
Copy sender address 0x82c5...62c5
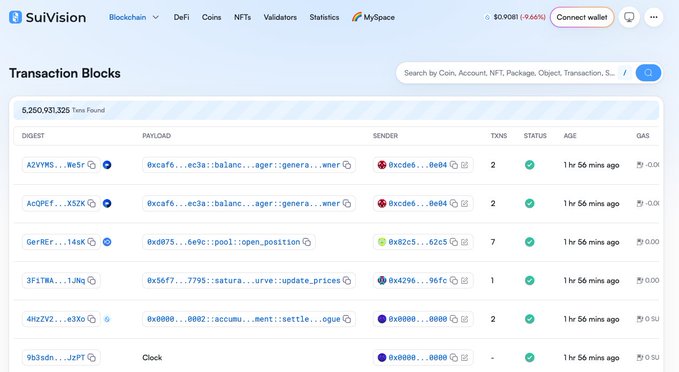coord(454,242)
